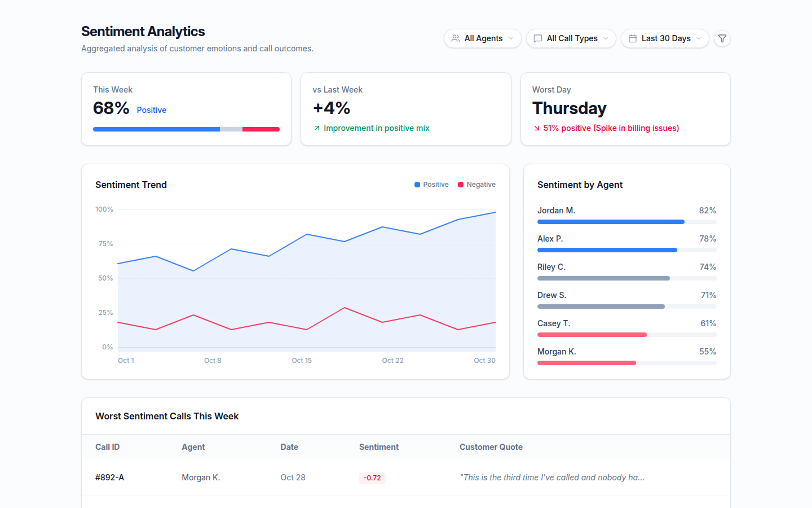Click the chat bubble icon in All Call Types
The image size is (812, 508).
click(538, 38)
